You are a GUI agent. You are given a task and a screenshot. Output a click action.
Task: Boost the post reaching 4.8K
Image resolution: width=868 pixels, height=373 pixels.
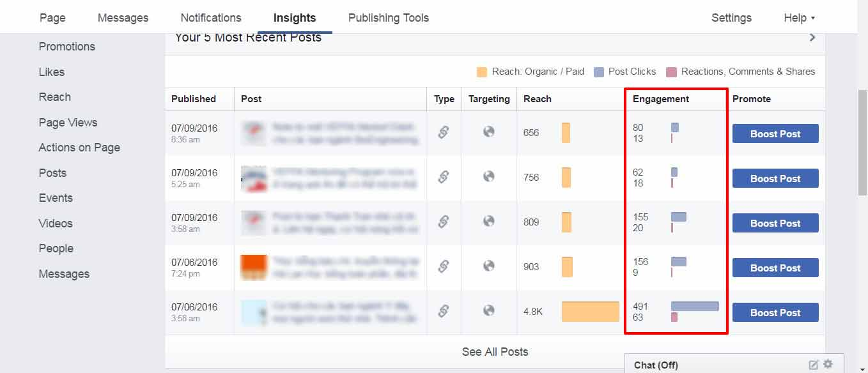[775, 312]
